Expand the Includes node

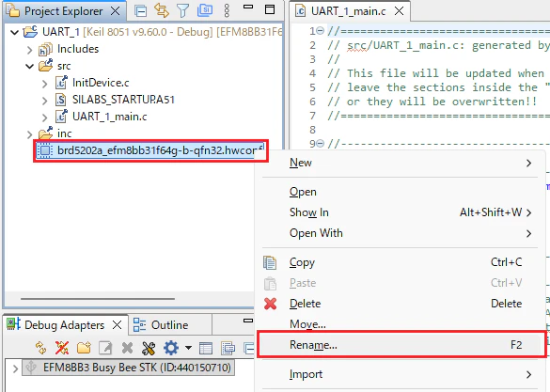click(30, 50)
